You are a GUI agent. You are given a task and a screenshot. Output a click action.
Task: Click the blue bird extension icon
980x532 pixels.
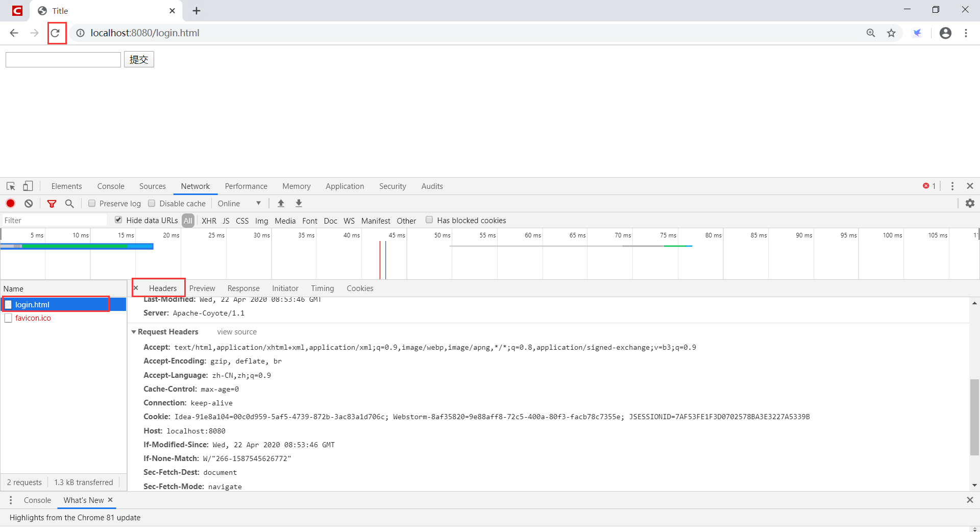pos(917,33)
